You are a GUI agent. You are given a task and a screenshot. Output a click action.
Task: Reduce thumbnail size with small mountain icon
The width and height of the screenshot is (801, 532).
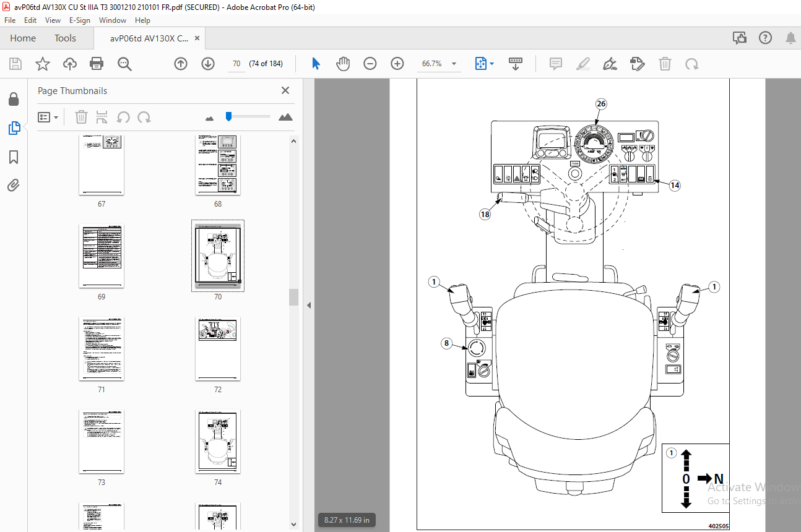coord(209,118)
